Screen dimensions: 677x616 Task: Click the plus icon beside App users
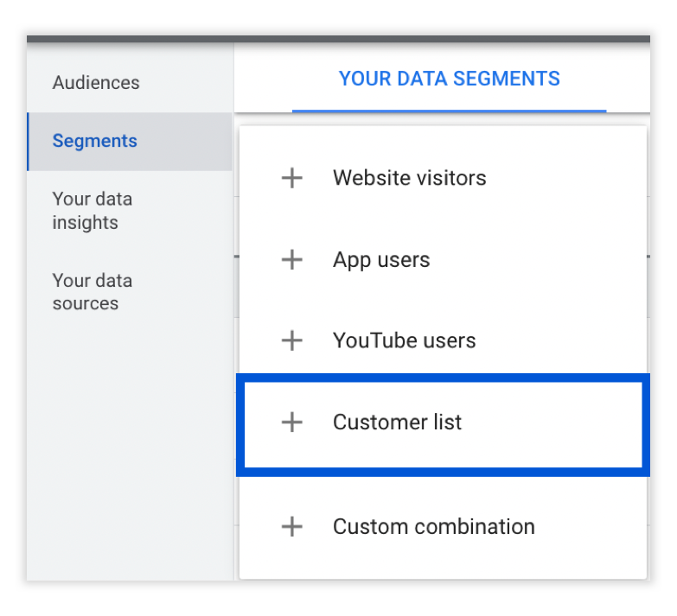coord(292,259)
